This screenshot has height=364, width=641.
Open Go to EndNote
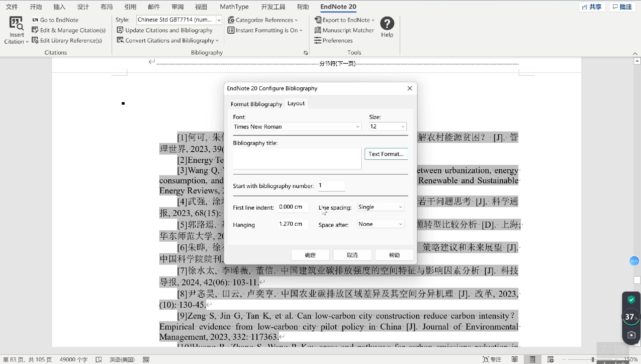(55, 20)
